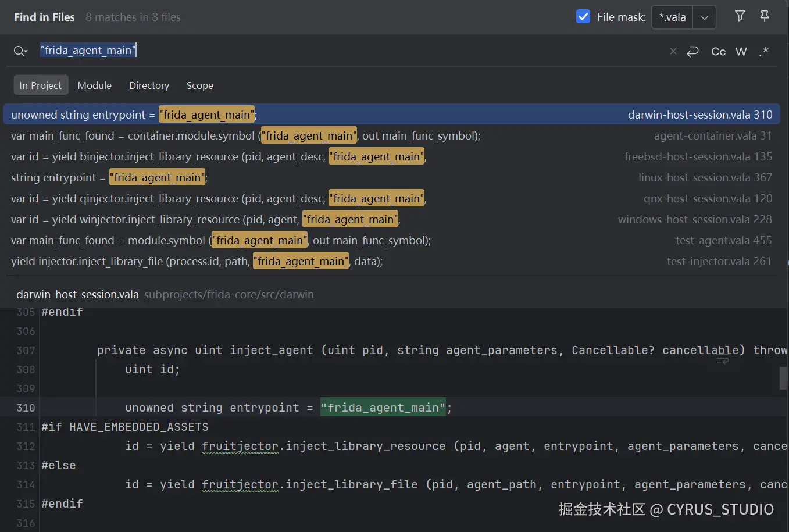Toggle Match Case (Cc) option
This screenshot has width=789, height=532.
coord(718,51)
